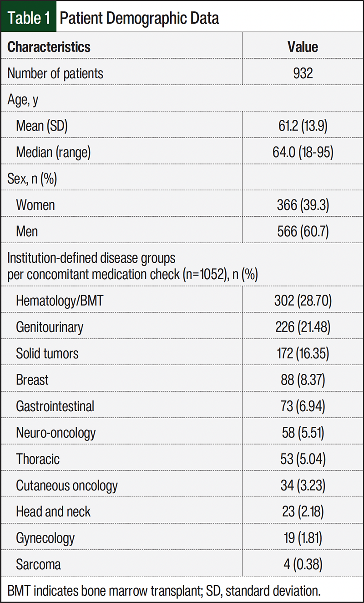Viewport: 364px width, 603px height.
Task: Click the Men row label
Action: (27, 231)
